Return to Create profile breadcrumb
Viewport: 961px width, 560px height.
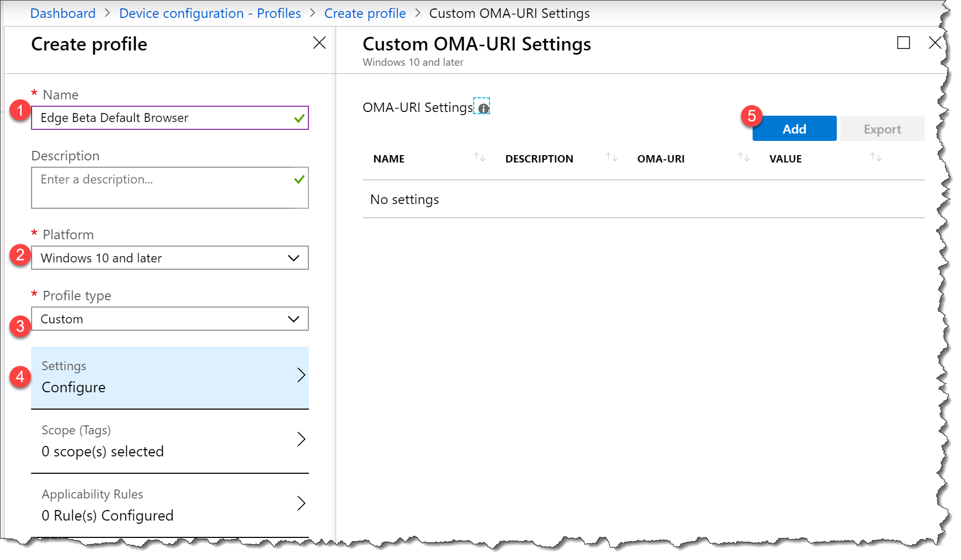click(x=365, y=13)
